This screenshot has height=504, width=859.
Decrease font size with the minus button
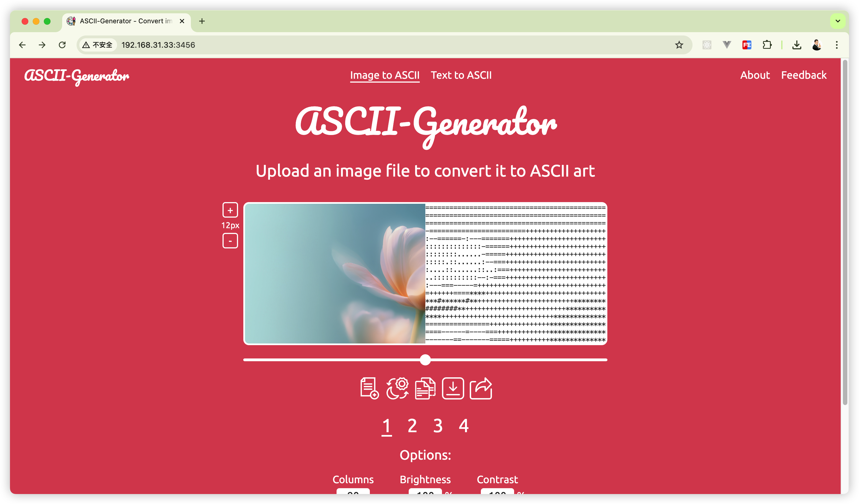click(x=230, y=241)
